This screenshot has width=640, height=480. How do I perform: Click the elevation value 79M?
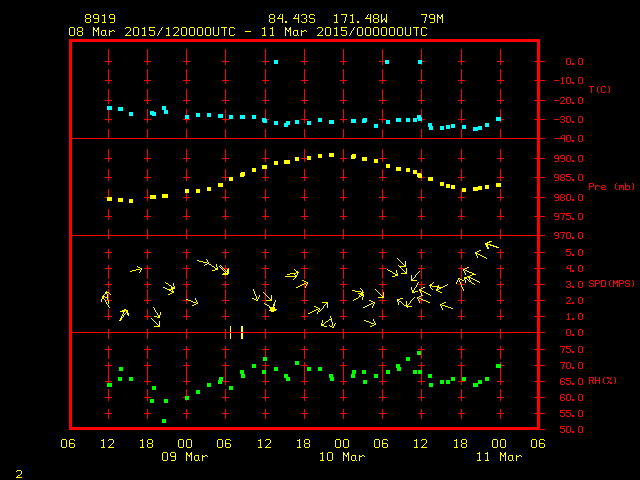tap(433, 19)
